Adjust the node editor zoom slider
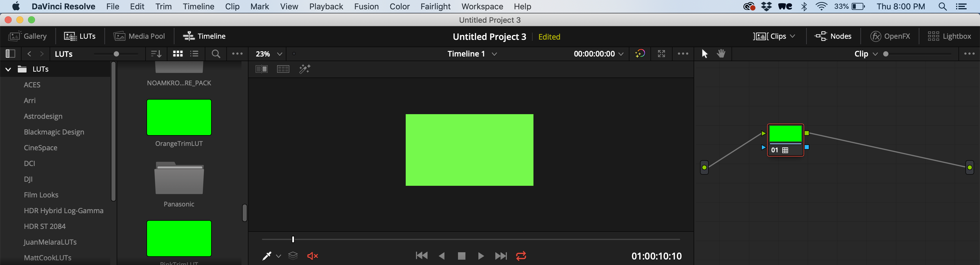 pos(886,54)
